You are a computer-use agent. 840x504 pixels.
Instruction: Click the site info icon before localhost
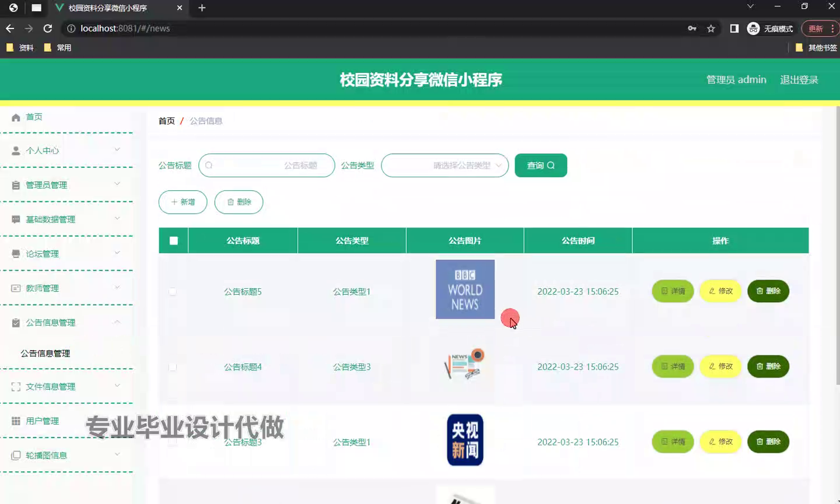click(71, 29)
